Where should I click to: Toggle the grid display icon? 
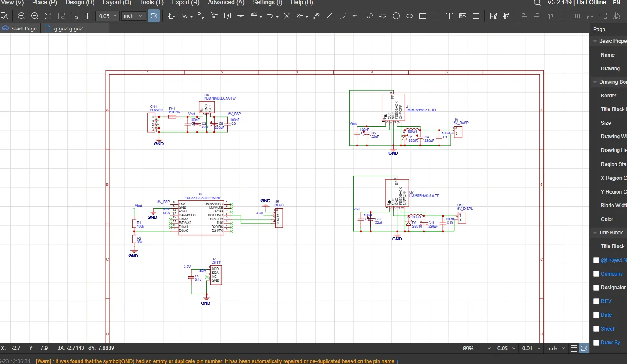pos(88,16)
